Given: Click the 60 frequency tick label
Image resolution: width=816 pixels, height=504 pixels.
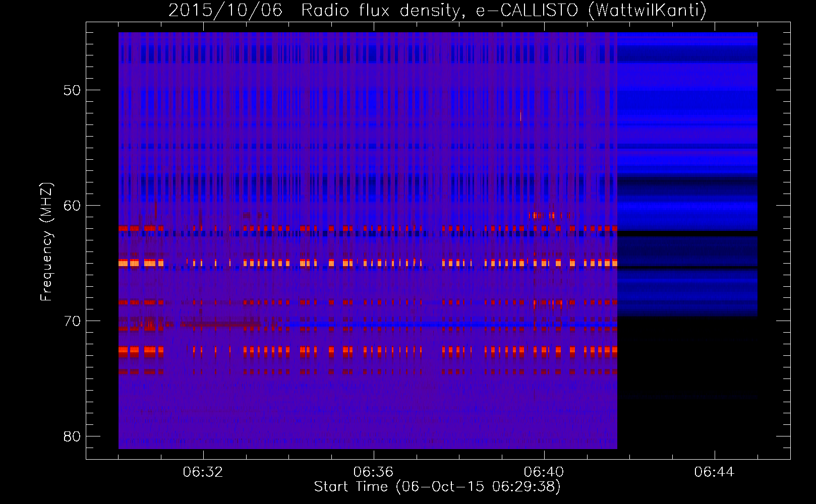Looking at the screenshot, I should (73, 206).
